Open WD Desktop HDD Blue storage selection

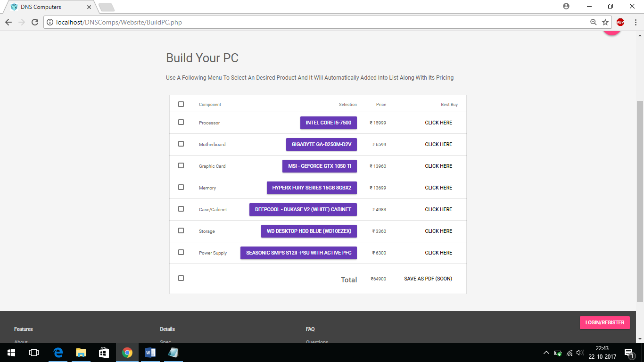tap(309, 231)
